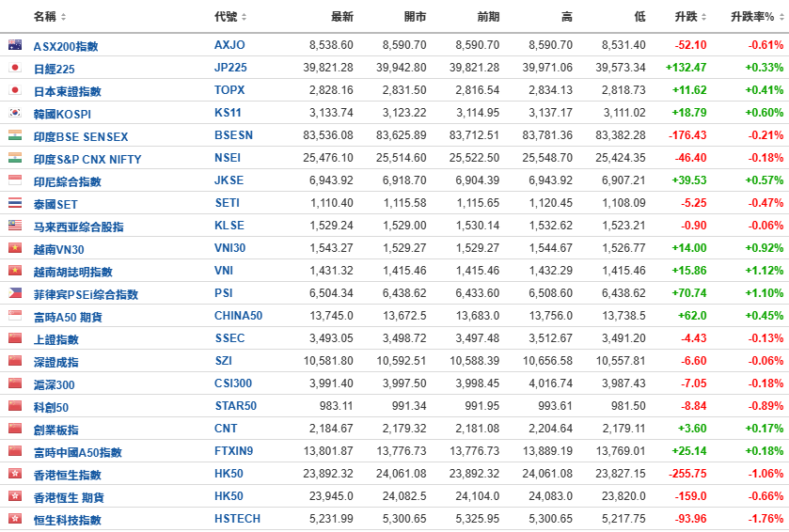Click Philippines flag beside 菲律宾PSEi综合指数
Viewport: 789px width, 532px height.
[x=15, y=293]
